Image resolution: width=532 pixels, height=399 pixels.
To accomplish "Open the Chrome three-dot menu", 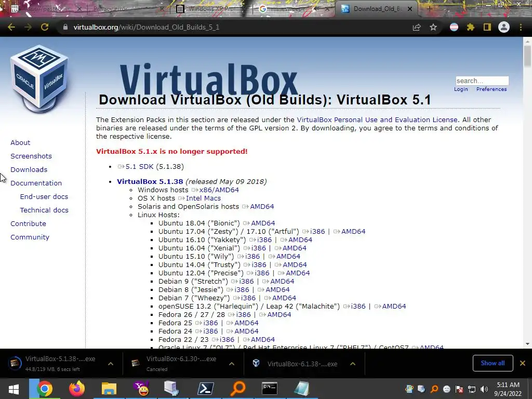I will pyautogui.click(x=521, y=27).
